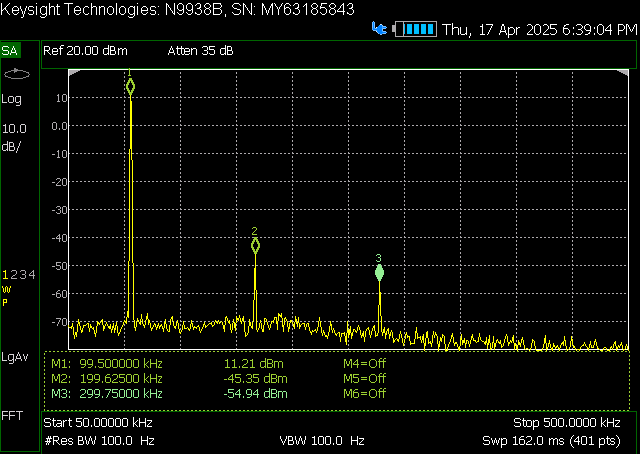Click the VBW 100.0 Hz setting

322,441
